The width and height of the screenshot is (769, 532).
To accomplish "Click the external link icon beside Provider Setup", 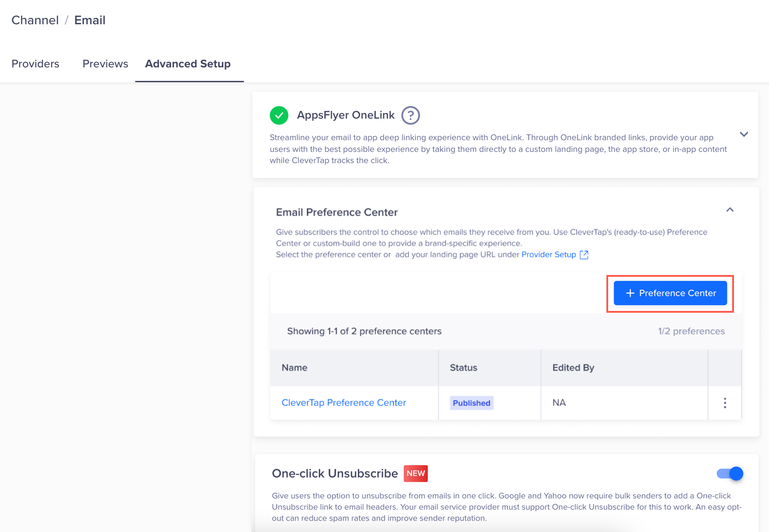I will pyautogui.click(x=584, y=255).
